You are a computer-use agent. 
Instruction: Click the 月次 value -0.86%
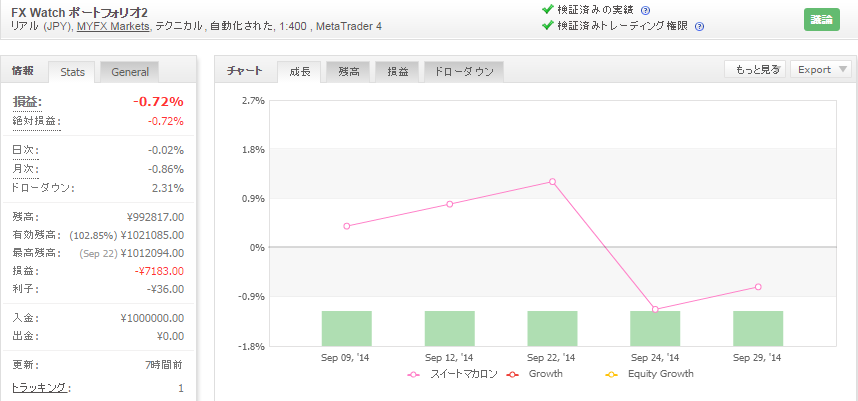166,169
